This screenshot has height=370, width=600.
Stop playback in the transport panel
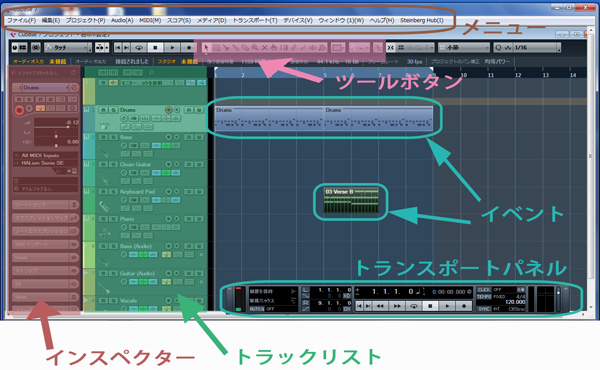[430, 306]
